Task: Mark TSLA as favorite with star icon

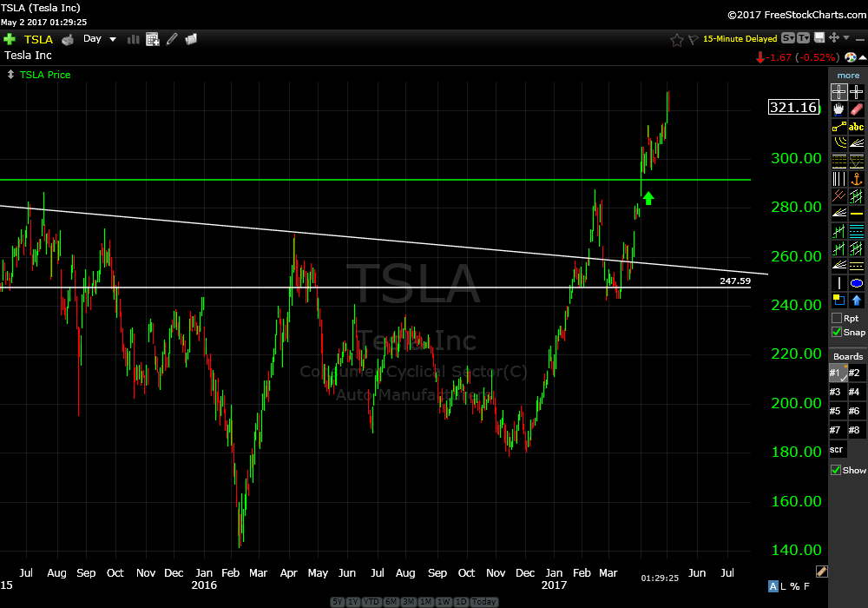Action: (x=676, y=39)
